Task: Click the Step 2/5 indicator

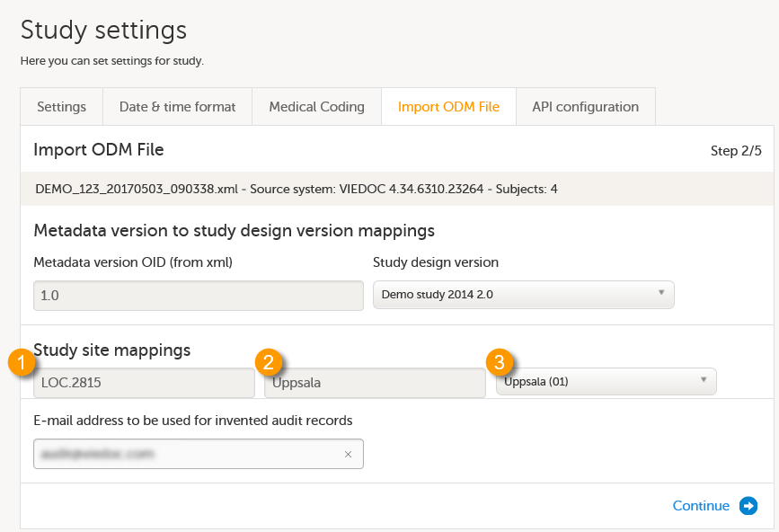Action: pyautogui.click(x=735, y=151)
